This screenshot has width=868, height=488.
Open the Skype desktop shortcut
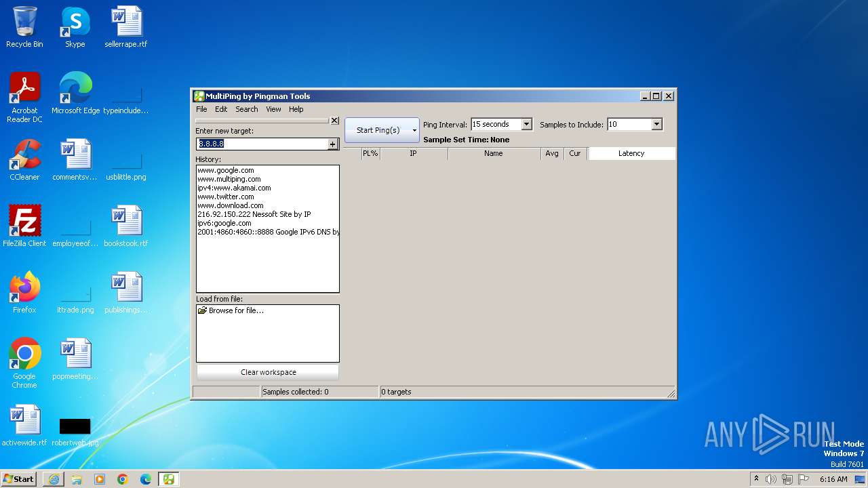75,27
